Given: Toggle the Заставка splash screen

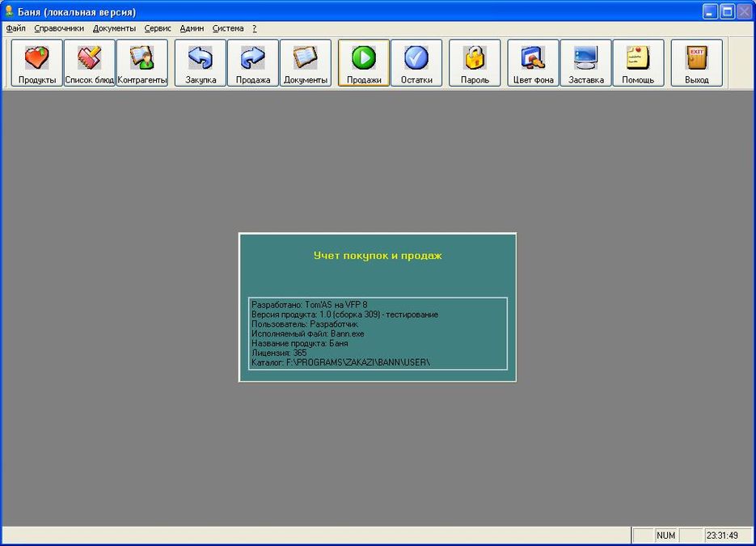Looking at the screenshot, I should tap(586, 63).
